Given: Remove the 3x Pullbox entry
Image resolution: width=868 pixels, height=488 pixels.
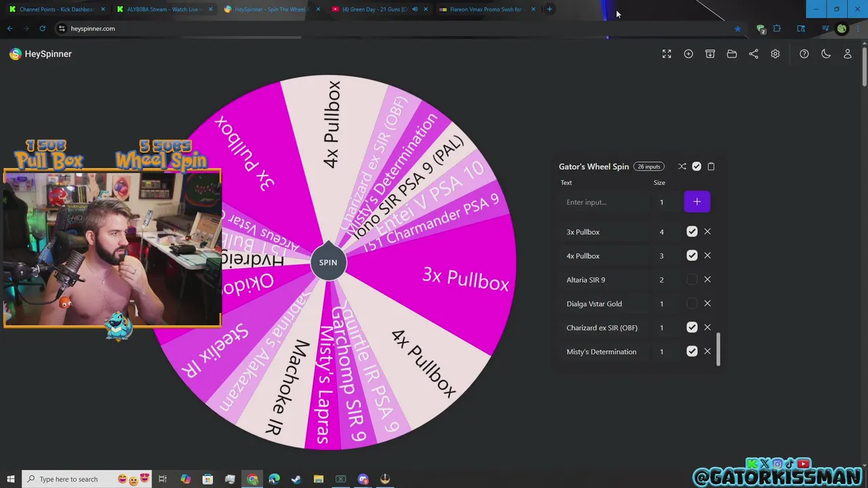Looking at the screenshot, I should tap(707, 232).
